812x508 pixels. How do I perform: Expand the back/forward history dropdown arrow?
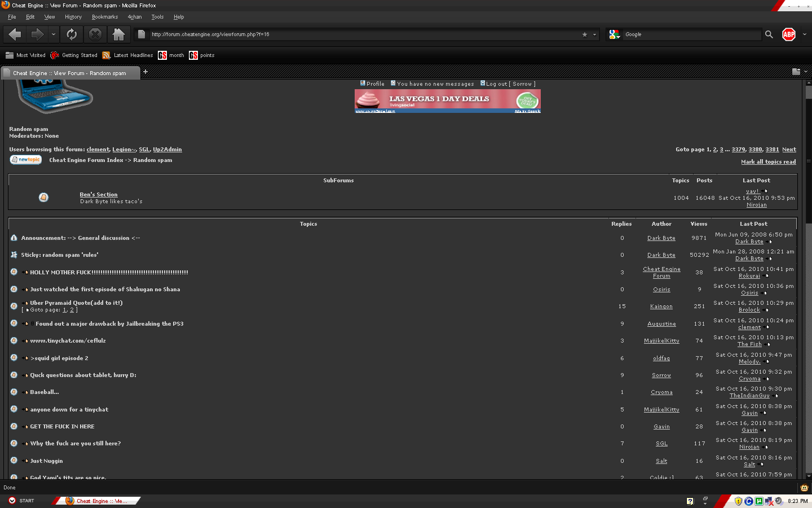tap(54, 34)
